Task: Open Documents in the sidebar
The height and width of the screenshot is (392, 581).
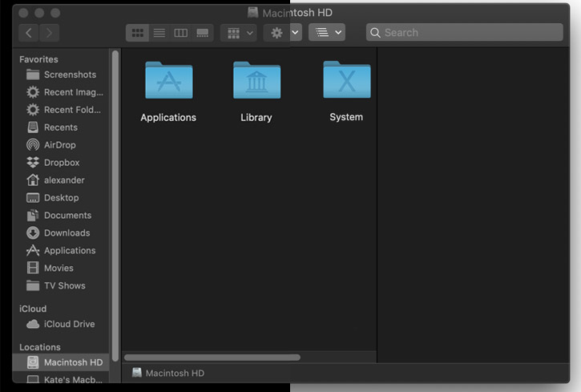Action: (x=62, y=216)
